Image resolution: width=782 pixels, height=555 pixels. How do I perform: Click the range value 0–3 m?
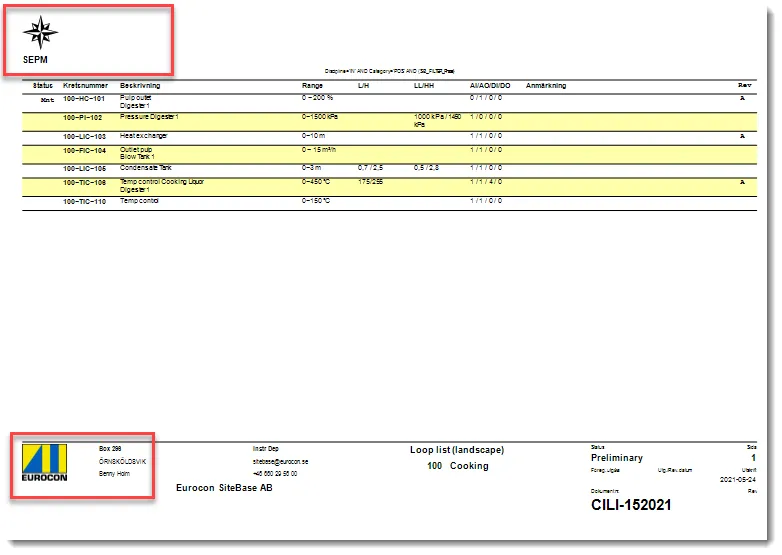312,168
